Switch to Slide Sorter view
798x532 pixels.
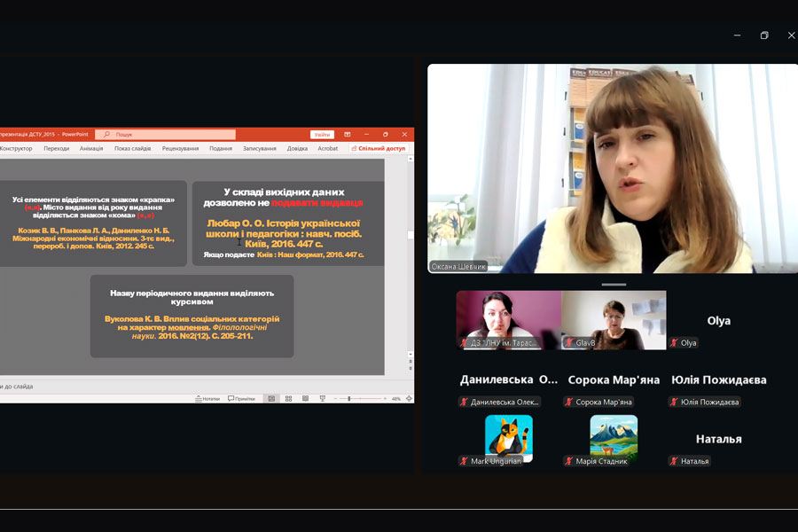pyautogui.click(x=288, y=399)
